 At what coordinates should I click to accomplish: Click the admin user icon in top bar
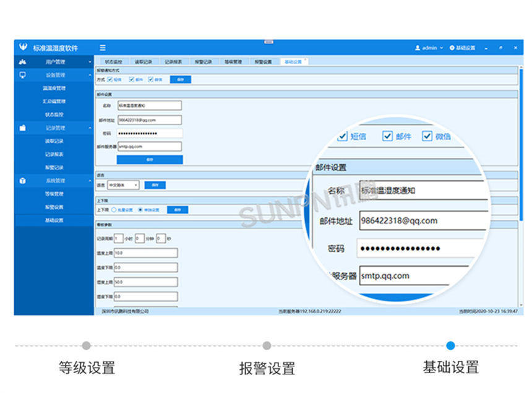tap(416, 47)
